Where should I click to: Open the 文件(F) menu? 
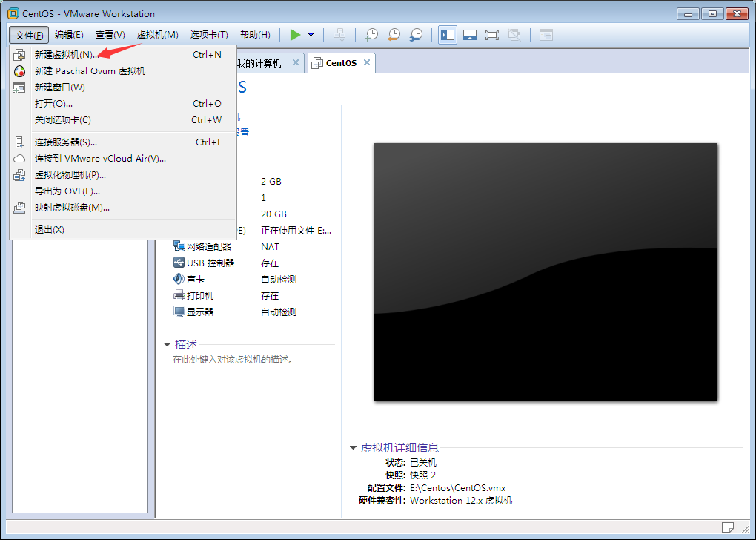29,35
